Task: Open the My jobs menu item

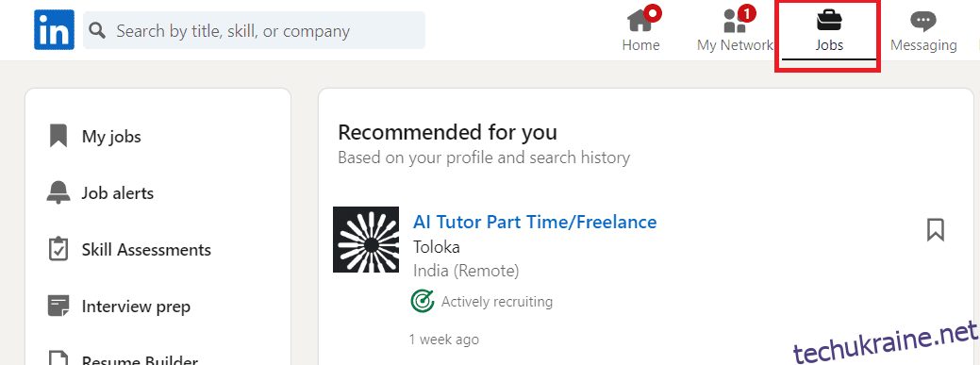Action: pos(111,137)
